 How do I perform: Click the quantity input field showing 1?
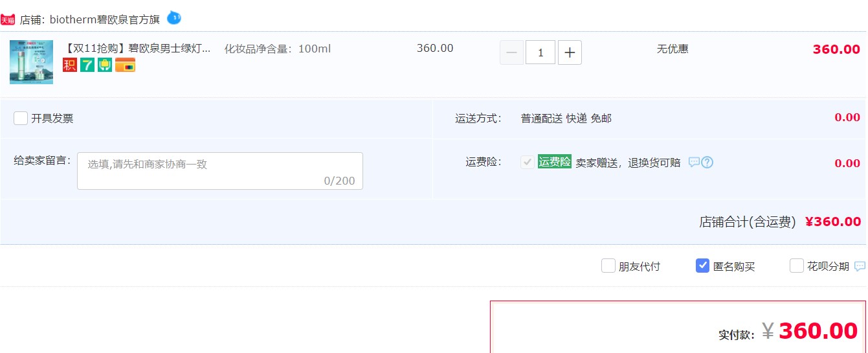click(540, 52)
